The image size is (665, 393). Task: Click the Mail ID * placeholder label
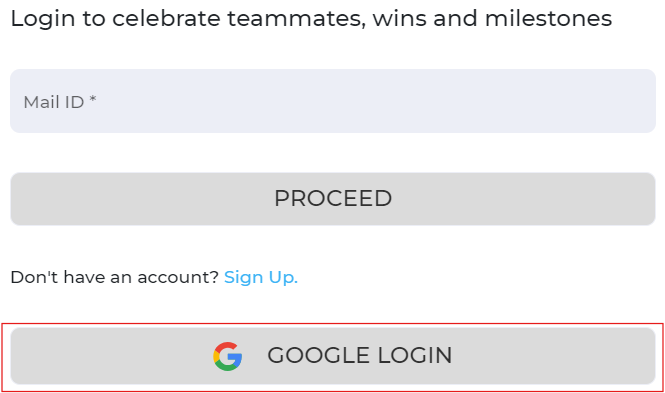click(x=60, y=102)
